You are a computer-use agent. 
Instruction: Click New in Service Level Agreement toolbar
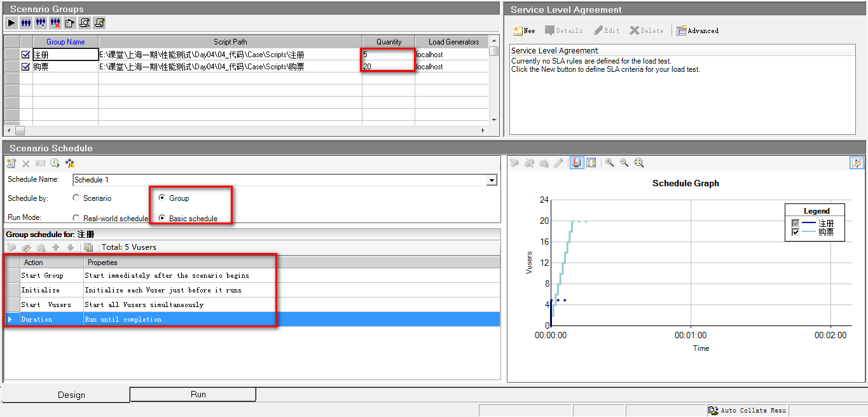coord(524,31)
